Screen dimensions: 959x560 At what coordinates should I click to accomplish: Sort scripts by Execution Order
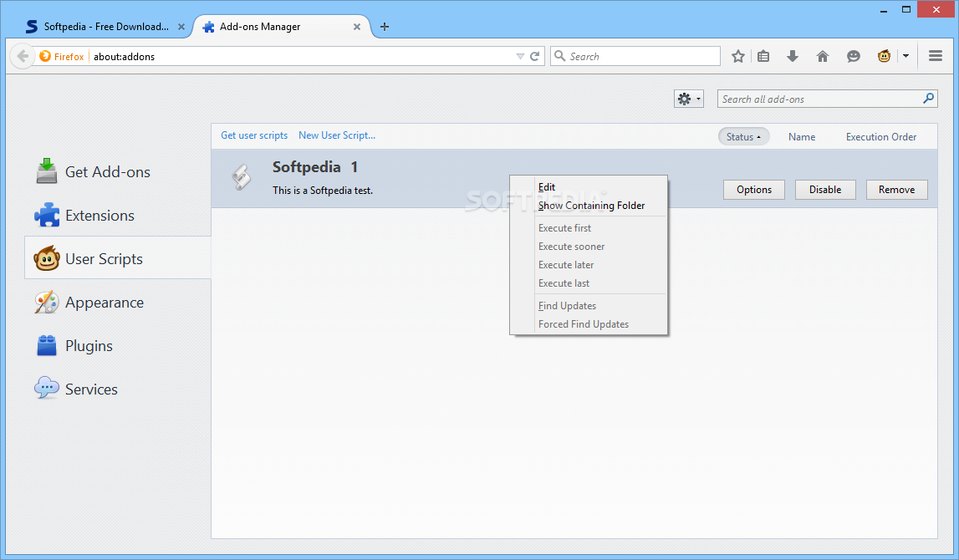coord(880,137)
